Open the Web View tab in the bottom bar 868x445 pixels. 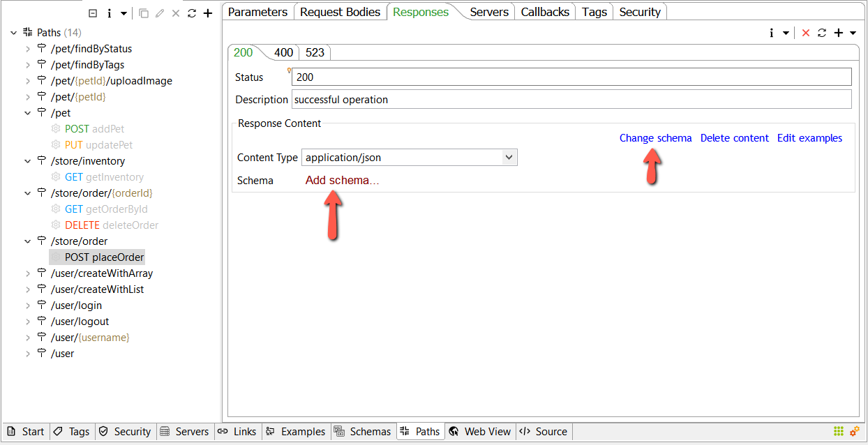[481, 432]
